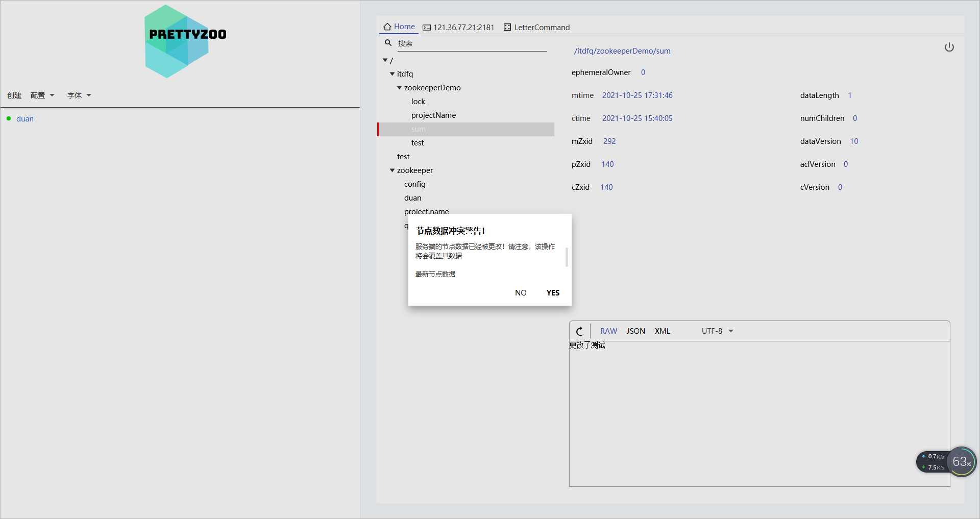
Task: Open the 配置 dropdown menu
Action: click(42, 95)
